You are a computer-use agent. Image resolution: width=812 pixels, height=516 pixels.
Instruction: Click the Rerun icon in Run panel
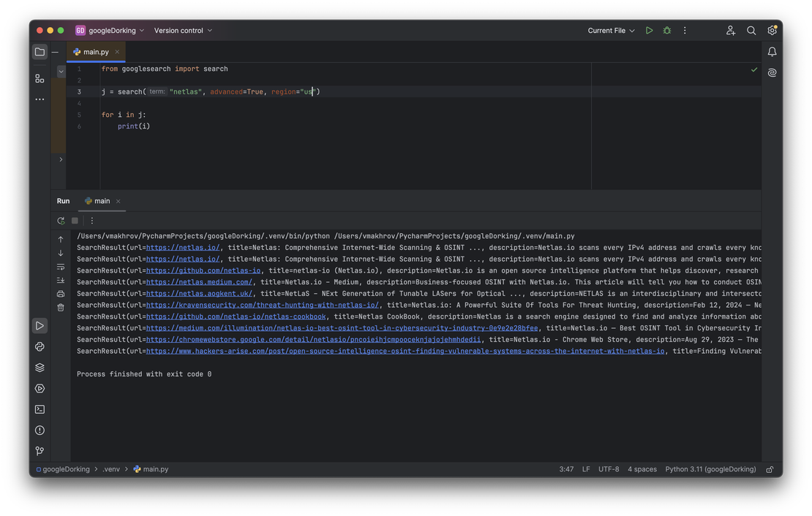pyautogui.click(x=61, y=221)
